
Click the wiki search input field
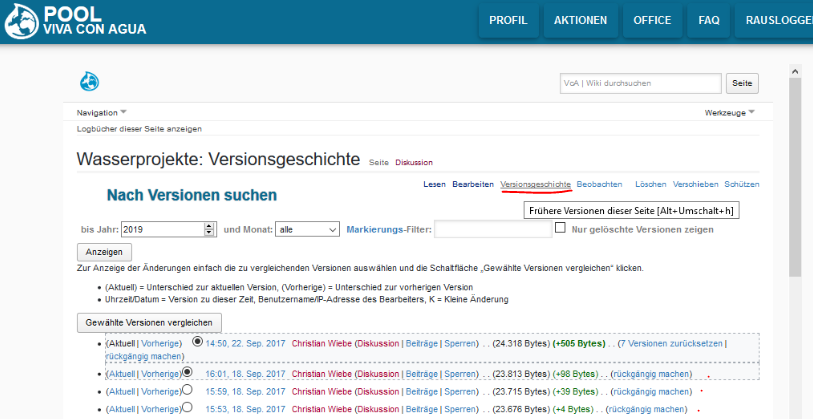coord(640,83)
